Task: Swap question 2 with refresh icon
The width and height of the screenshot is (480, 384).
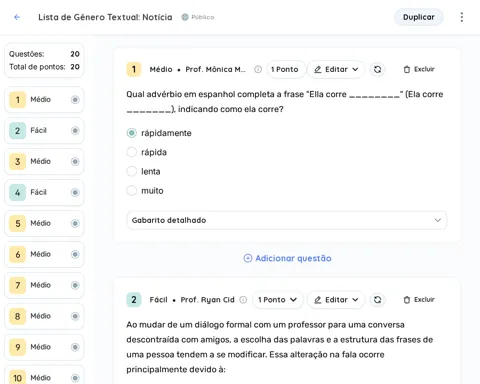Action: [x=377, y=300]
